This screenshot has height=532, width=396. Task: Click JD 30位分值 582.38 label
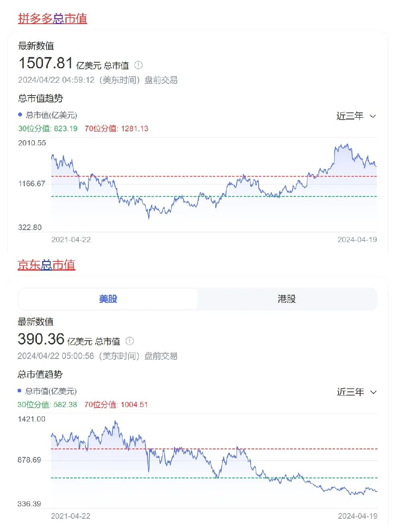47,404
